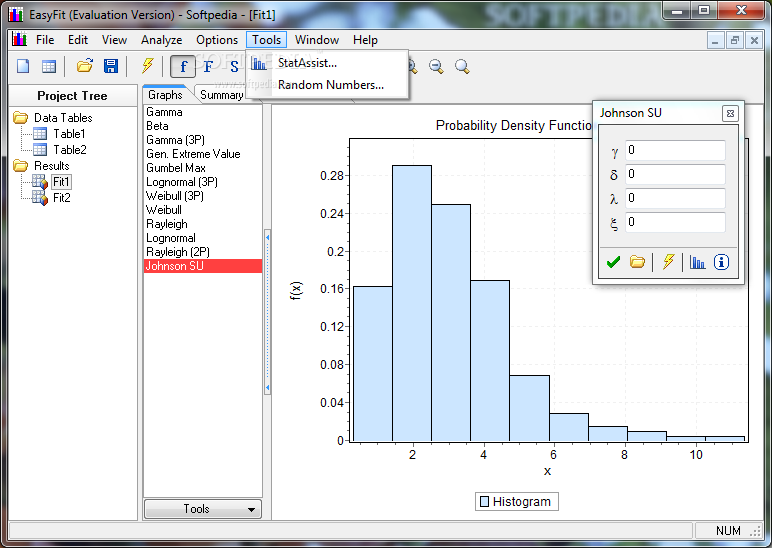
Task: Select Table2 in the Project Tree
Action: (x=69, y=150)
